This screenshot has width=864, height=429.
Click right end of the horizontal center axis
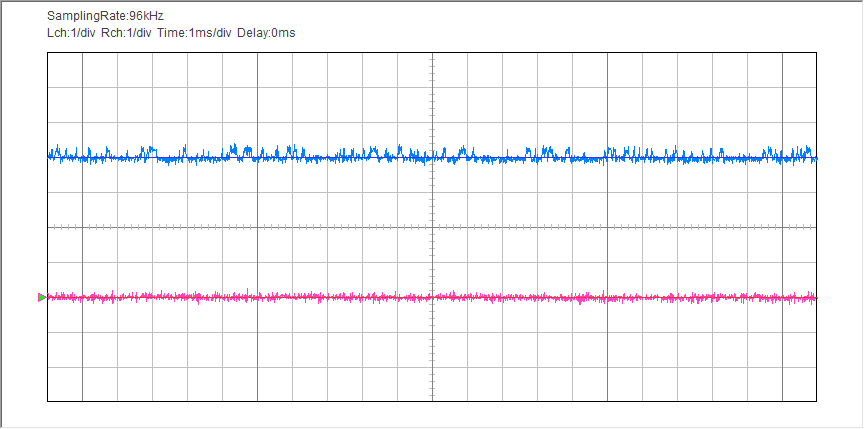coord(816,227)
